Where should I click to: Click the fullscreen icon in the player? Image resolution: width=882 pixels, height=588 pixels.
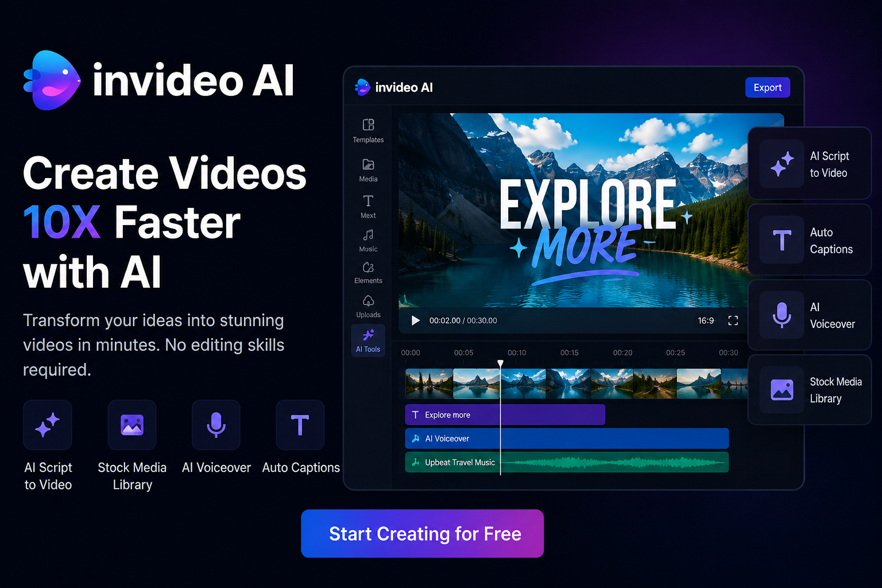click(733, 320)
